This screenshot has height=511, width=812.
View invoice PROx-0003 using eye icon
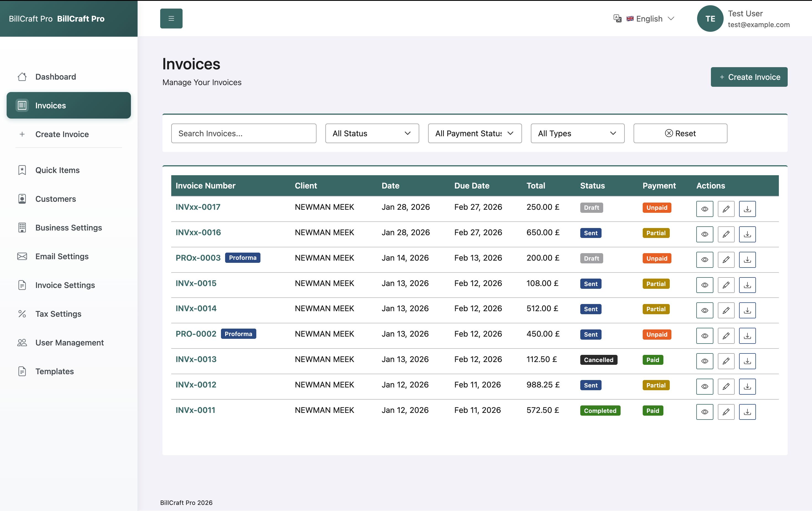click(x=705, y=260)
